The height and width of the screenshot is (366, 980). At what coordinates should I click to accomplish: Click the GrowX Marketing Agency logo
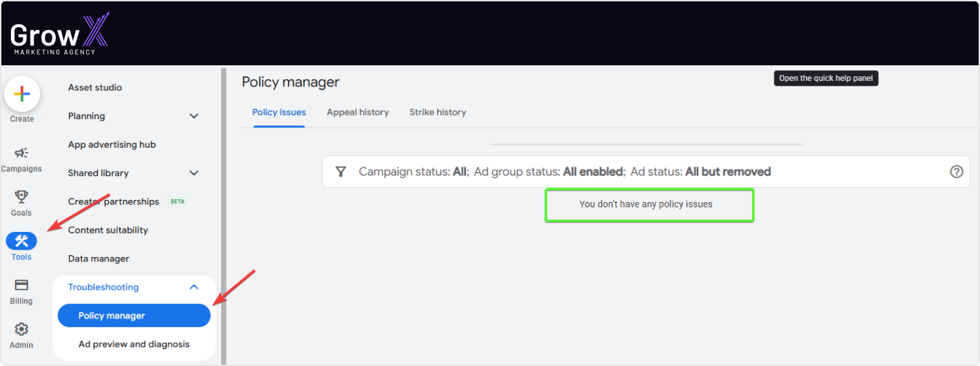pyautogui.click(x=59, y=33)
